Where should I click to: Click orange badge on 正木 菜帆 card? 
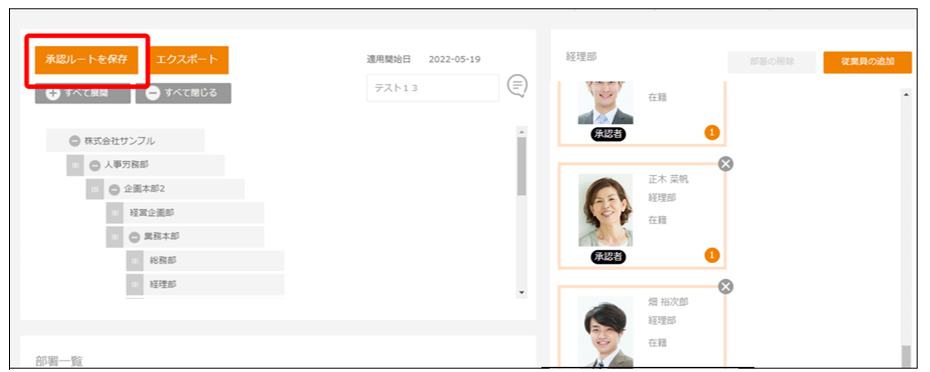tap(712, 256)
